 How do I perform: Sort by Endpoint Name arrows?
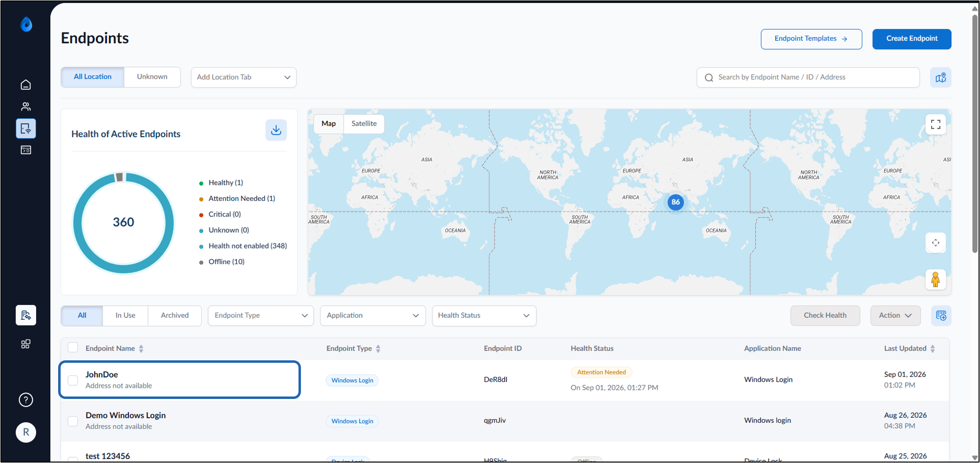tap(141, 349)
